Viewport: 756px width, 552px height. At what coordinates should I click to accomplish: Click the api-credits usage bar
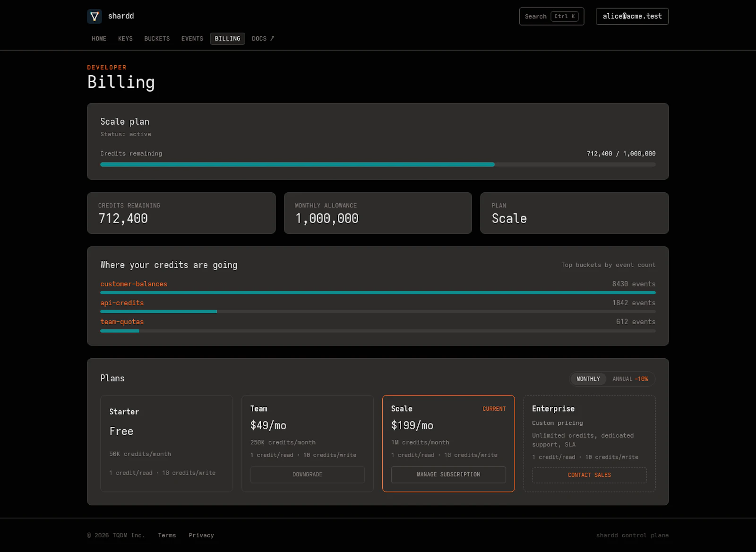tap(378, 312)
